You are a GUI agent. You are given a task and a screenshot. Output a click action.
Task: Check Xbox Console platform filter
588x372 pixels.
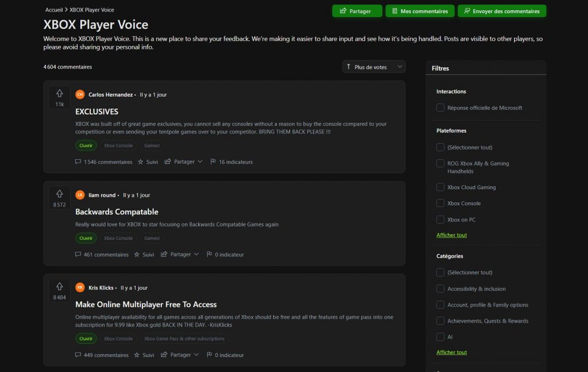pos(440,203)
